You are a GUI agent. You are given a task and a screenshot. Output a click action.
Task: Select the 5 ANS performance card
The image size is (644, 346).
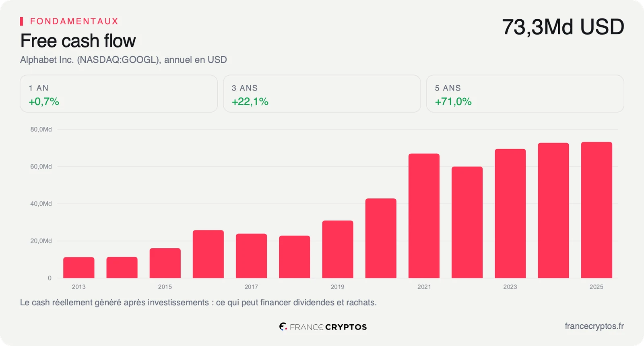click(525, 94)
